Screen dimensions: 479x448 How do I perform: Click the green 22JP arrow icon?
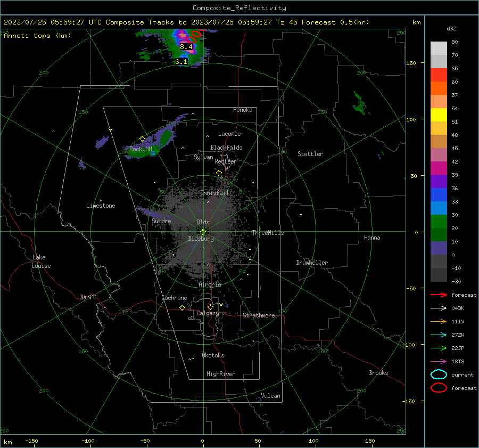pyautogui.click(x=439, y=348)
